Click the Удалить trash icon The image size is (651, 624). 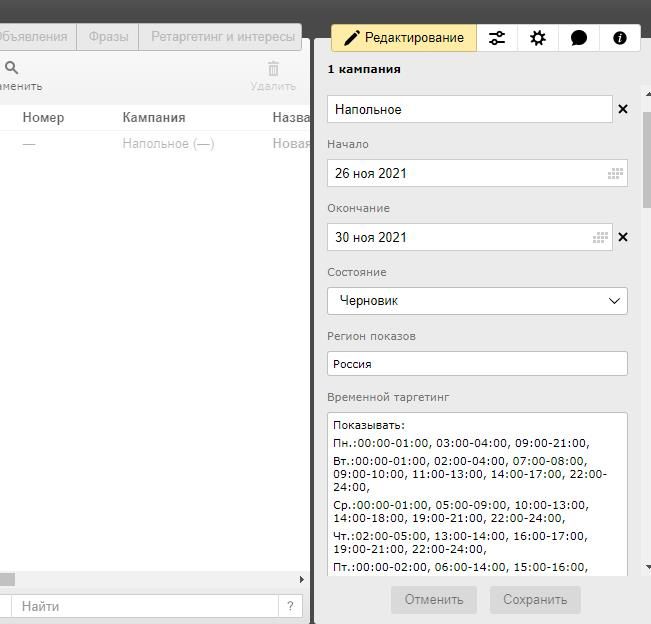click(x=273, y=69)
